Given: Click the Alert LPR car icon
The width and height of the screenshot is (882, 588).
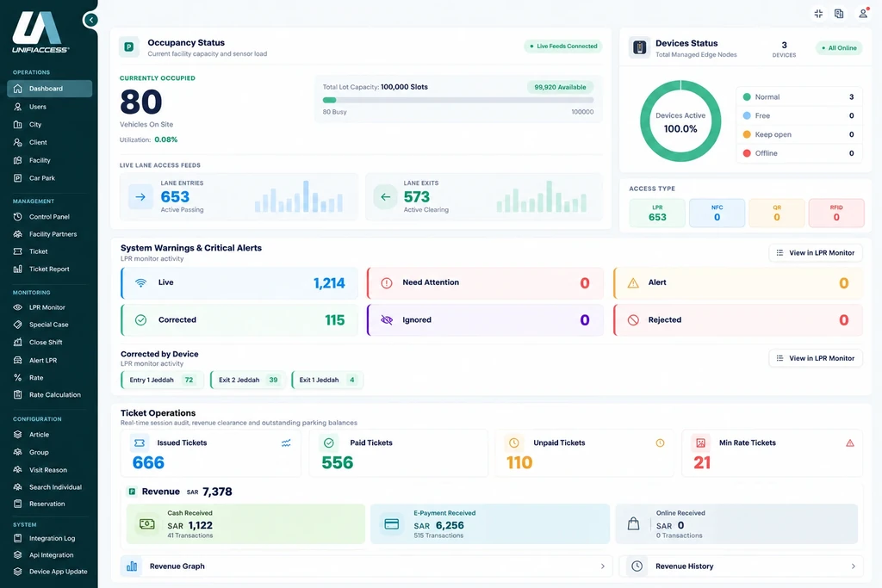Looking at the screenshot, I should pyautogui.click(x=17, y=361).
